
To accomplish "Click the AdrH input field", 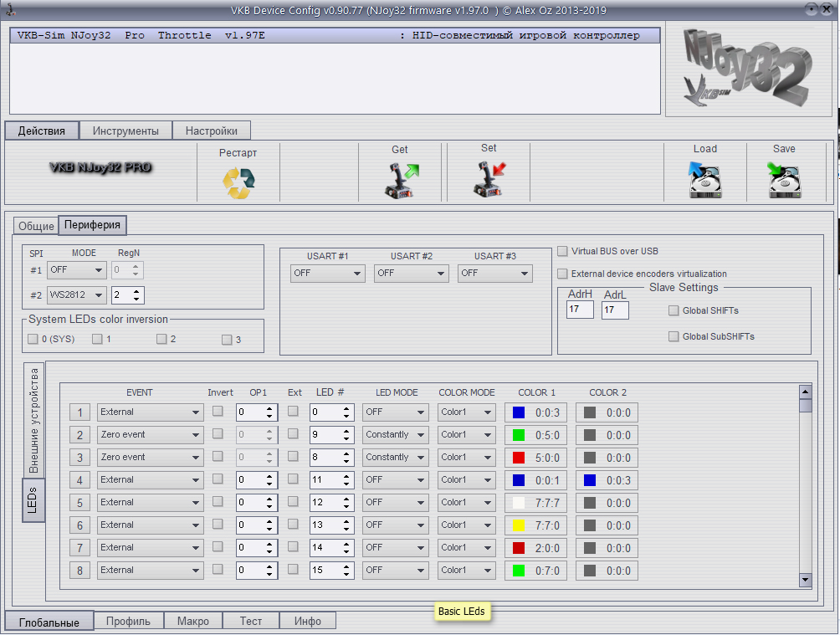I will coord(580,310).
